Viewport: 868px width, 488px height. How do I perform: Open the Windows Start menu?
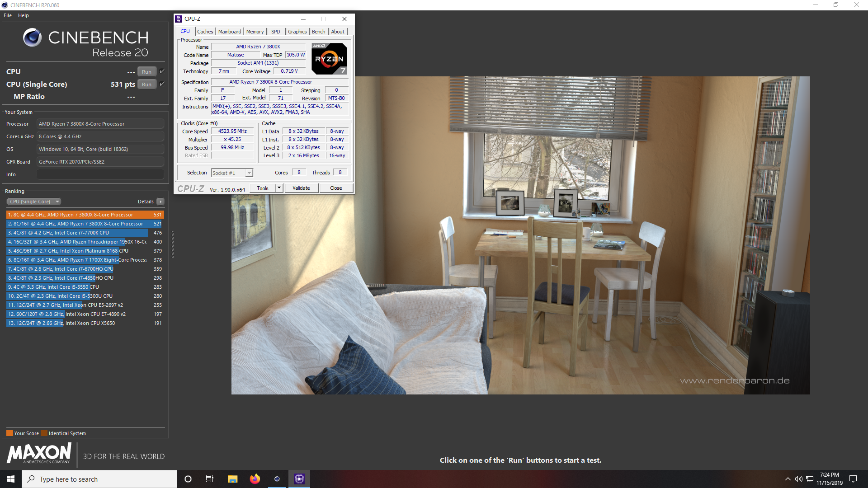[11, 479]
